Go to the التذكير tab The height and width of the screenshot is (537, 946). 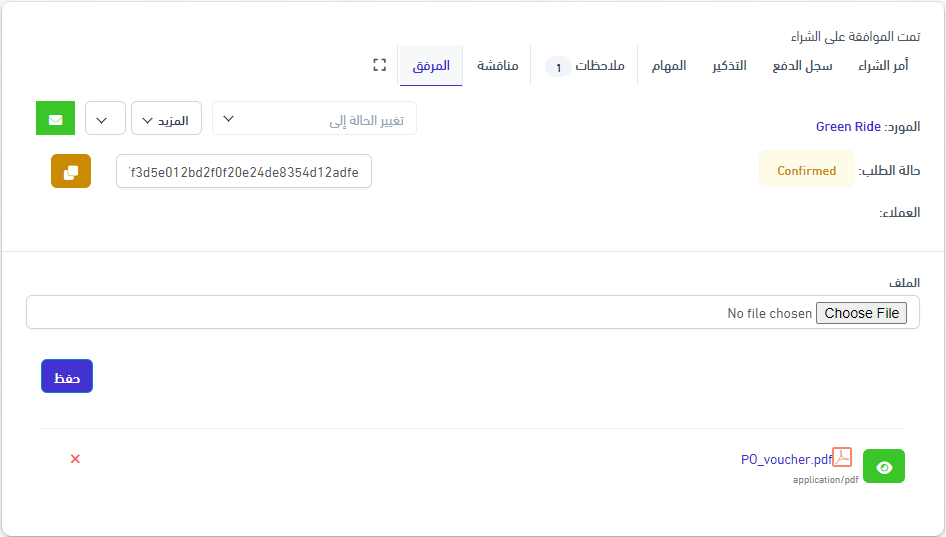729,66
